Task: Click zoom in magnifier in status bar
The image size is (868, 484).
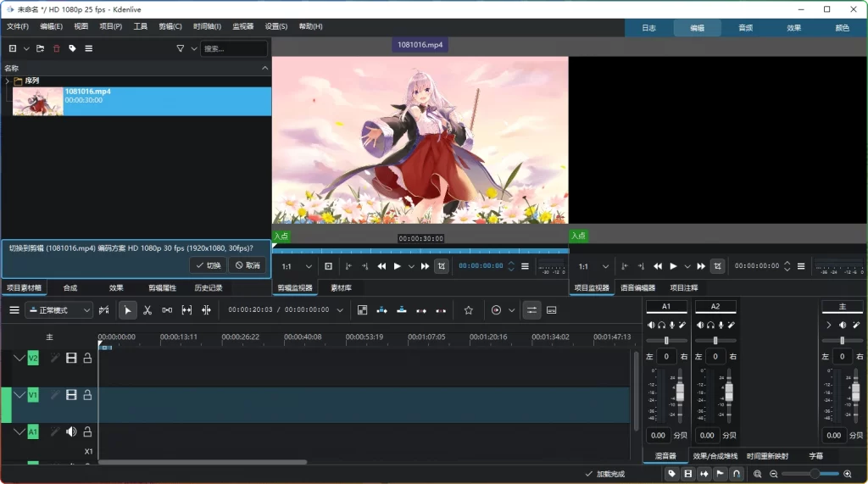Action: 848,474
